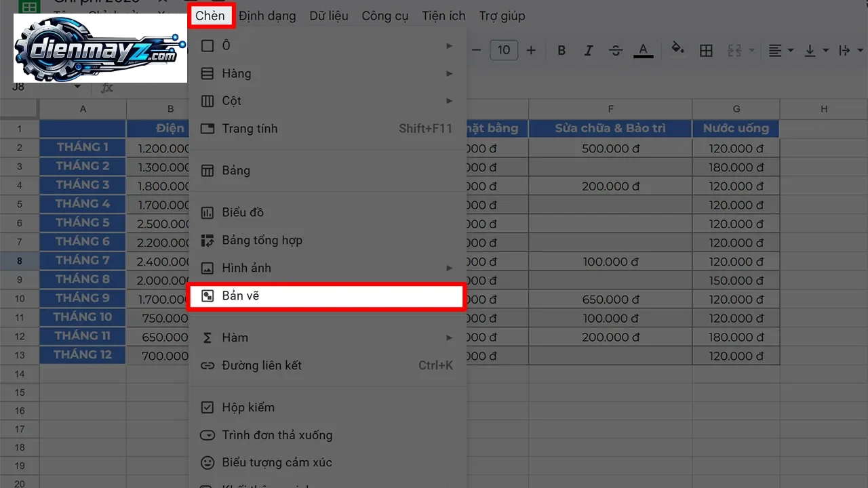This screenshot has width=868, height=488.
Task: Click the Nước uống header cell
Action: click(x=736, y=128)
